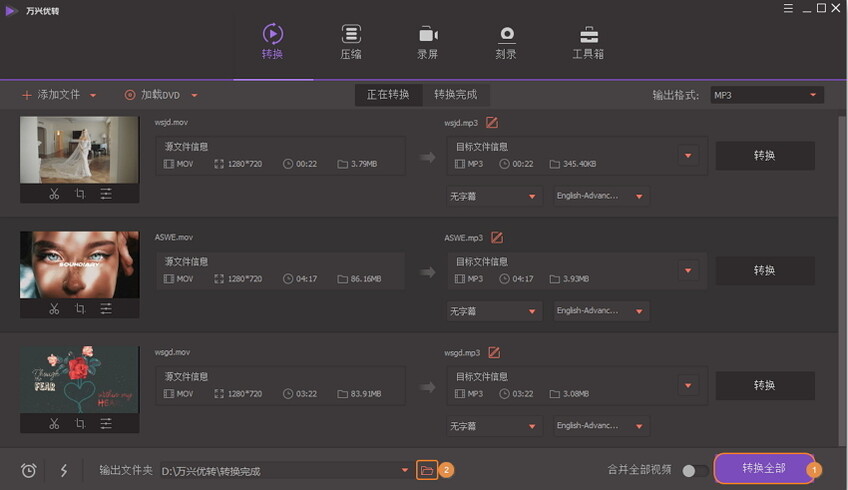
Task: Open English-Advanc audio dropdown for wsgd.mov
Action: coord(601,426)
